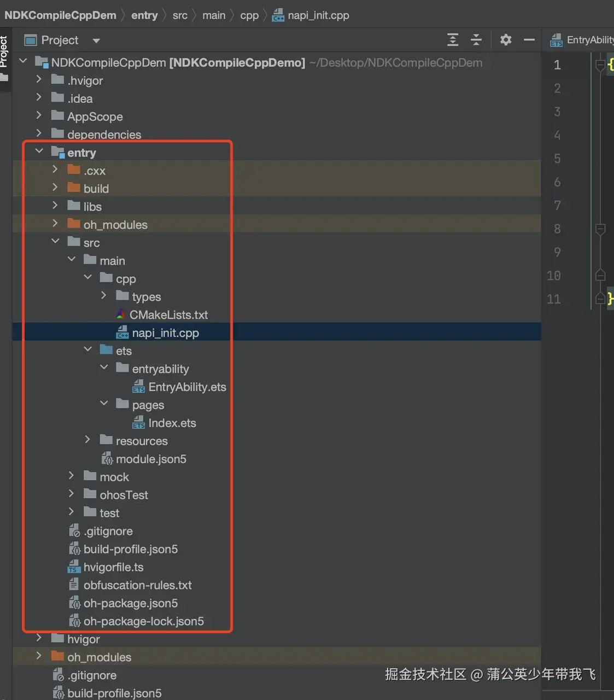This screenshot has width=614, height=700.
Task: Expand the libs folder
Action: (55, 206)
